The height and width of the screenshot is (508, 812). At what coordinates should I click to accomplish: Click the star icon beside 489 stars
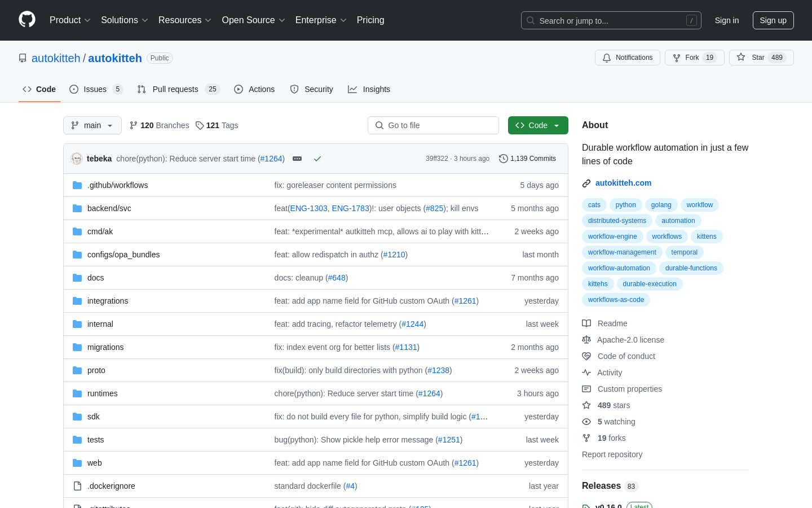click(586, 405)
